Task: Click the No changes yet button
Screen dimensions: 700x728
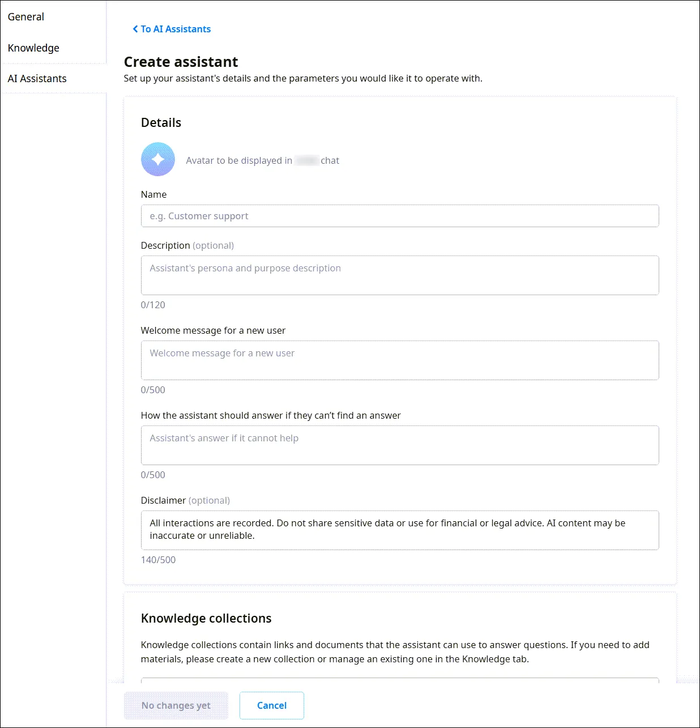Action: [x=176, y=705]
